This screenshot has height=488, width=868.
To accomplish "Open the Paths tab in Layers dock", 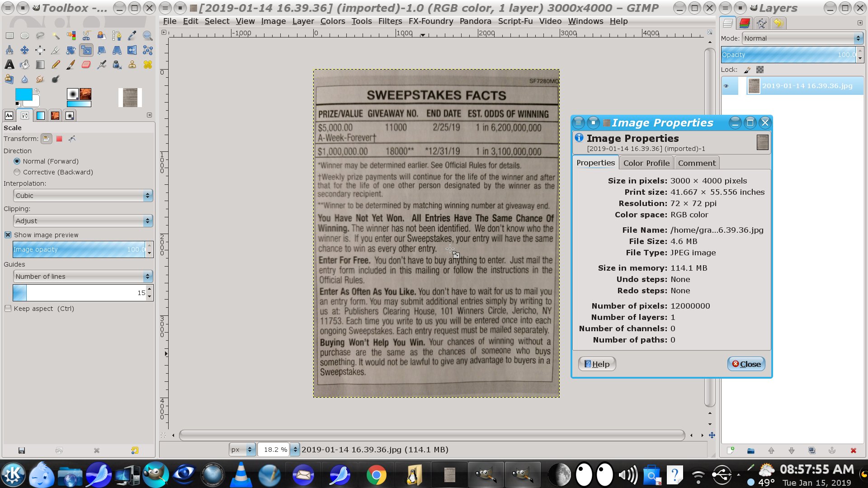I will pyautogui.click(x=761, y=23).
